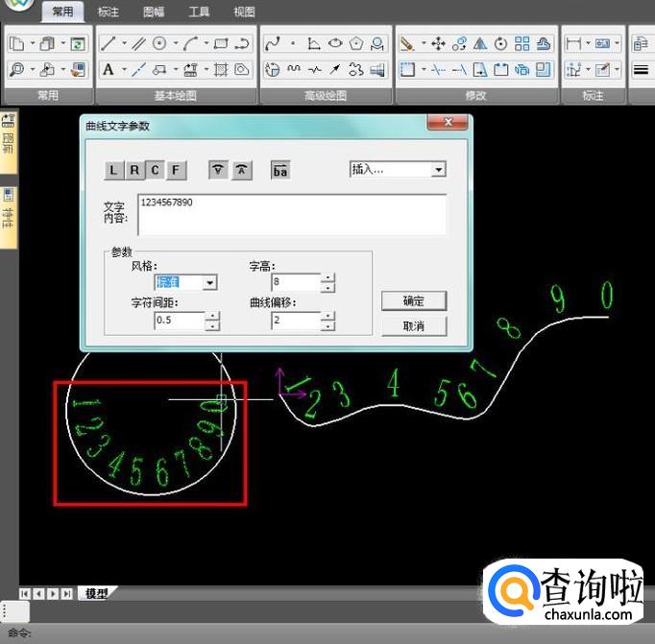This screenshot has height=644, width=655.
Task: Click the Linear dimension tool
Action: click(573, 43)
